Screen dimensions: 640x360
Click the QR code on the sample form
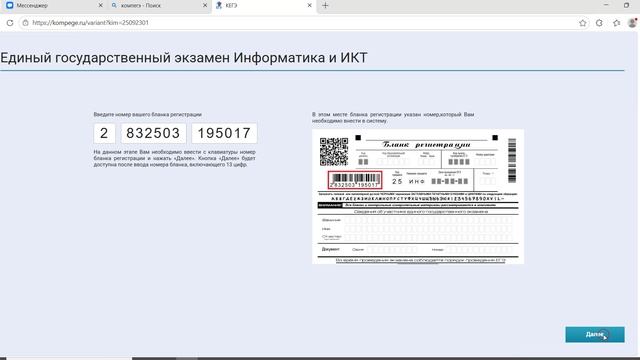[334, 151]
